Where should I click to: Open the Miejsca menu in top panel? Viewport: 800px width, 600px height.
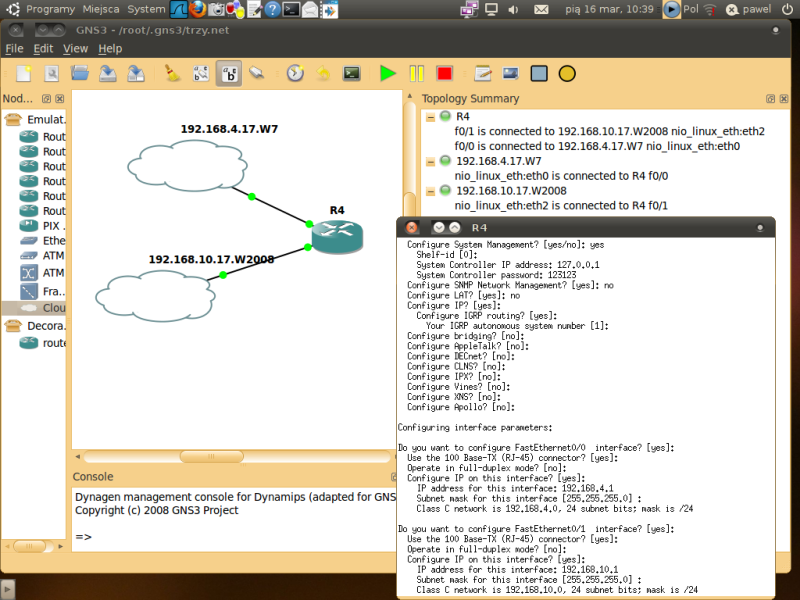101,9
